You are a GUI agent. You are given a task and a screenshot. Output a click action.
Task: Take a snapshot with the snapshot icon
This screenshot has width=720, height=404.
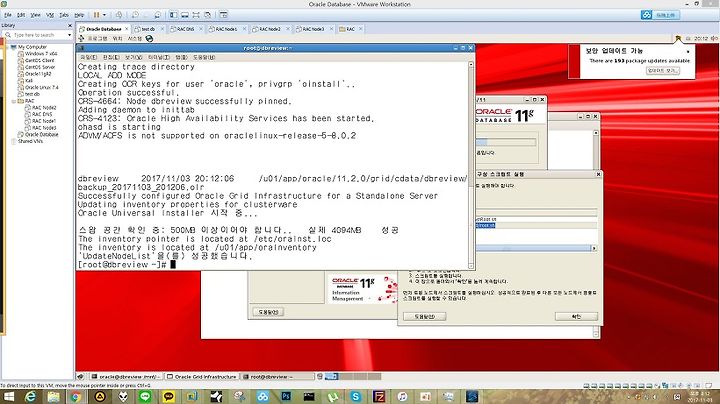pos(135,15)
